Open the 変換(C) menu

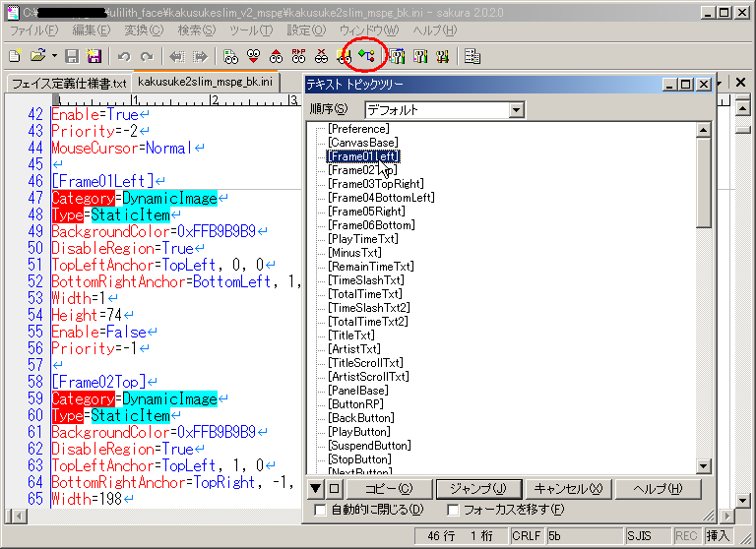coord(144,30)
